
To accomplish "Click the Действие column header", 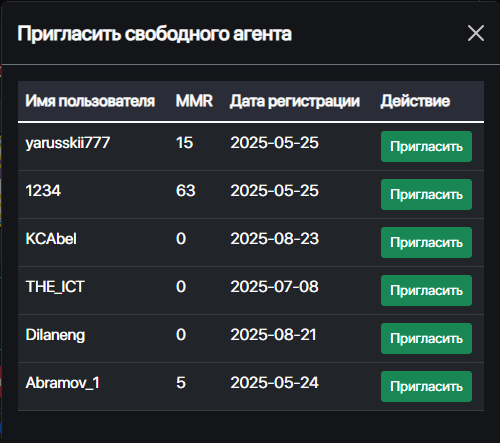I will [x=415, y=101].
